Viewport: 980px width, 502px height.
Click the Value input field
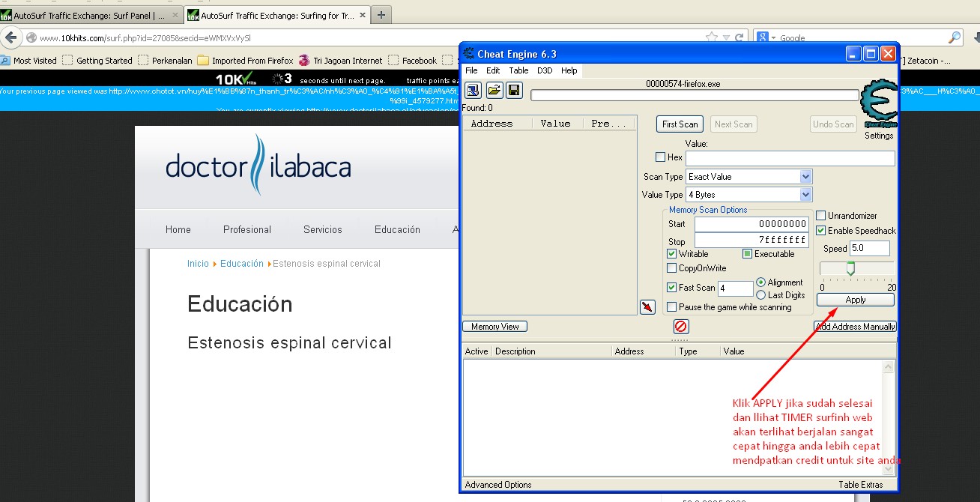(790, 158)
